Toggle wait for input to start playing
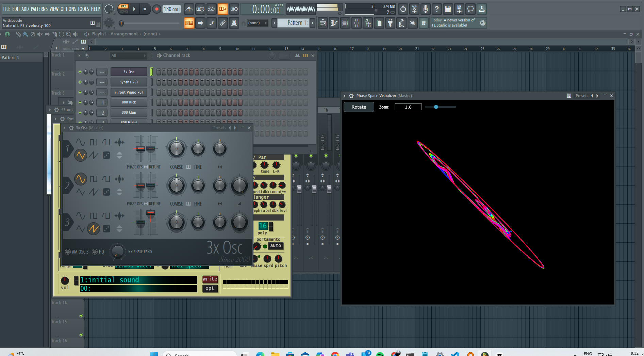The image size is (644, 356). (200, 9)
